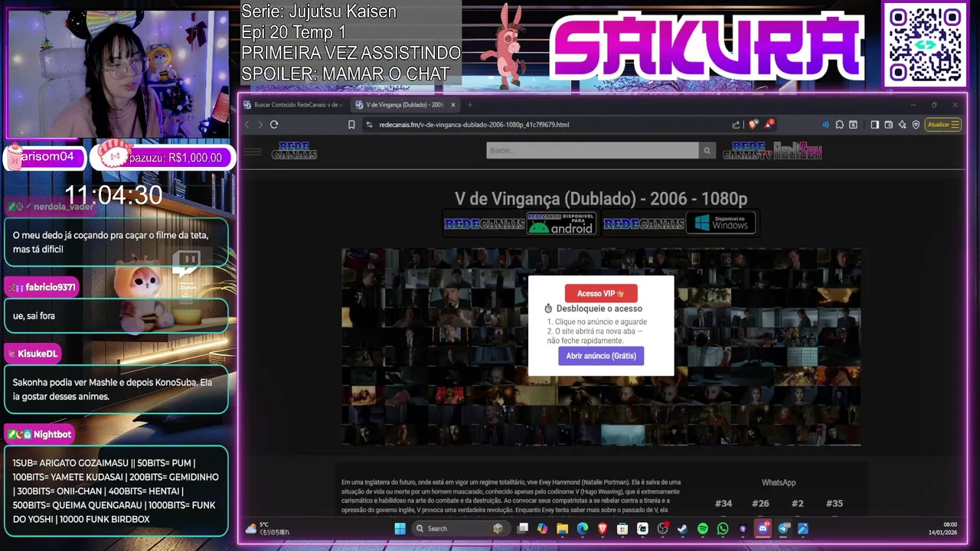Close the V de Vingança tab
This screenshot has height=551, width=980.
point(453,105)
